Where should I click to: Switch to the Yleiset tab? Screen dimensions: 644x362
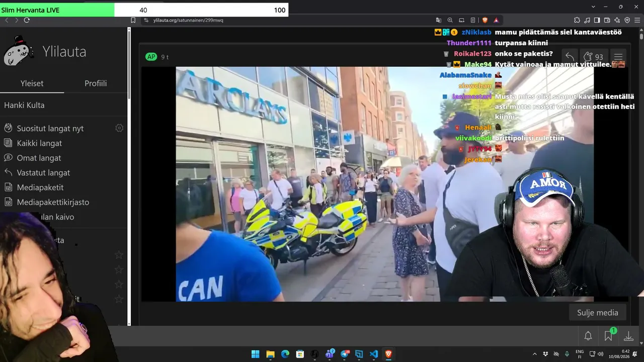(32, 83)
